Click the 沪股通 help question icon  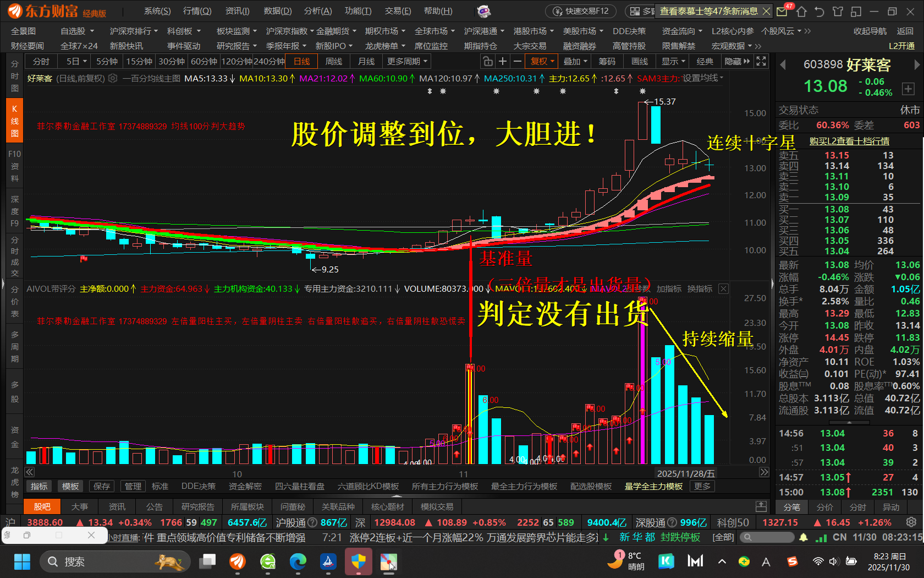(x=312, y=522)
